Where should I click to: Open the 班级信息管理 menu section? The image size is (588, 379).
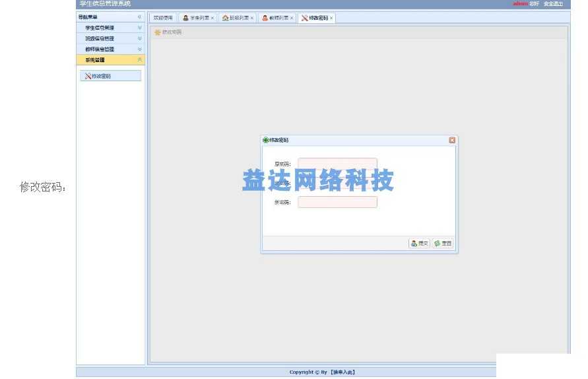pos(110,39)
